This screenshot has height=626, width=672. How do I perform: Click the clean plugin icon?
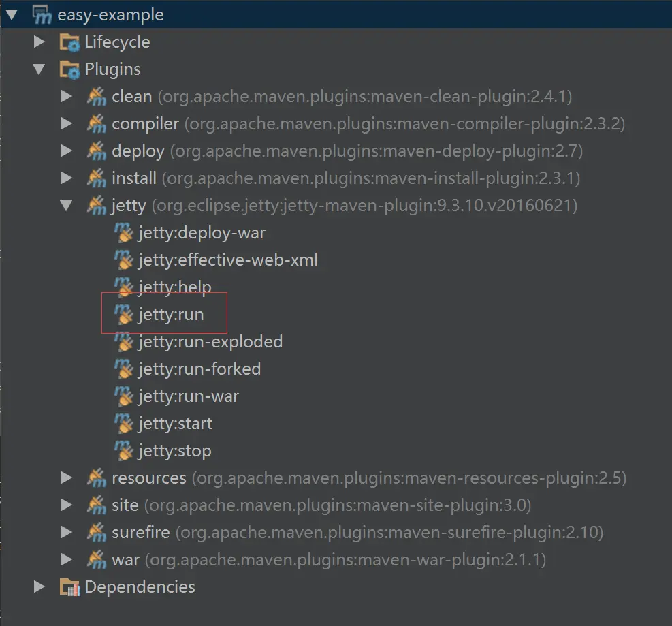(97, 97)
